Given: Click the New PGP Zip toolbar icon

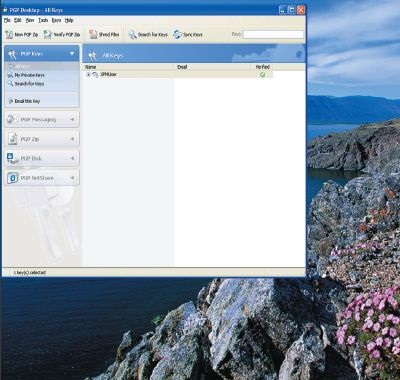Looking at the screenshot, I should tap(9, 34).
